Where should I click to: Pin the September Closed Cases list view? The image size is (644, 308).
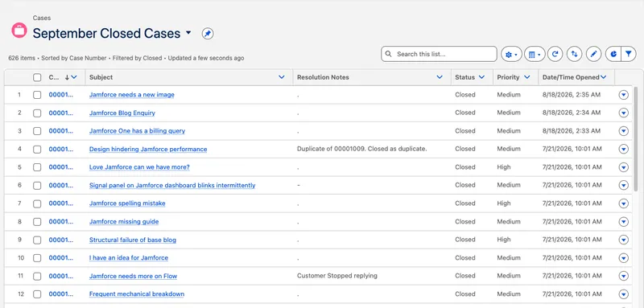(x=208, y=34)
